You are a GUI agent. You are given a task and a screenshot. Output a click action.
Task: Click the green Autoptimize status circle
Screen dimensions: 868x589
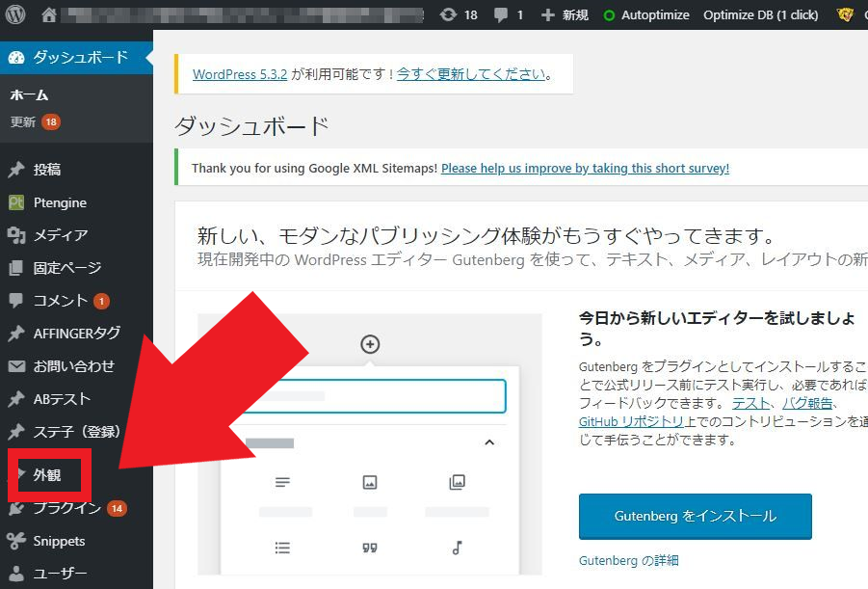click(x=609, y=15)
